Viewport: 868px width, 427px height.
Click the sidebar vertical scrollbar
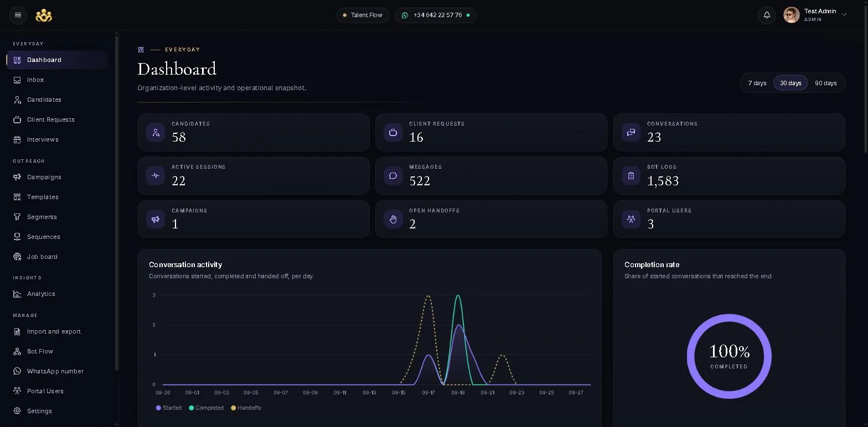[116, 202]
